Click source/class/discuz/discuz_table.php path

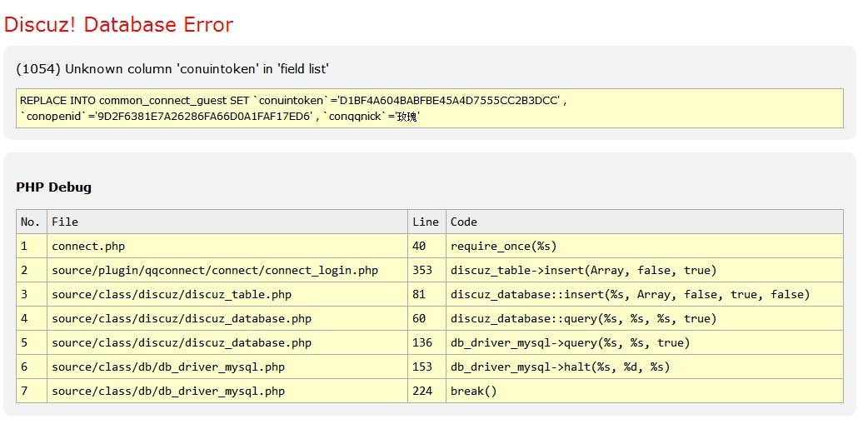click(x=172, y=295)
